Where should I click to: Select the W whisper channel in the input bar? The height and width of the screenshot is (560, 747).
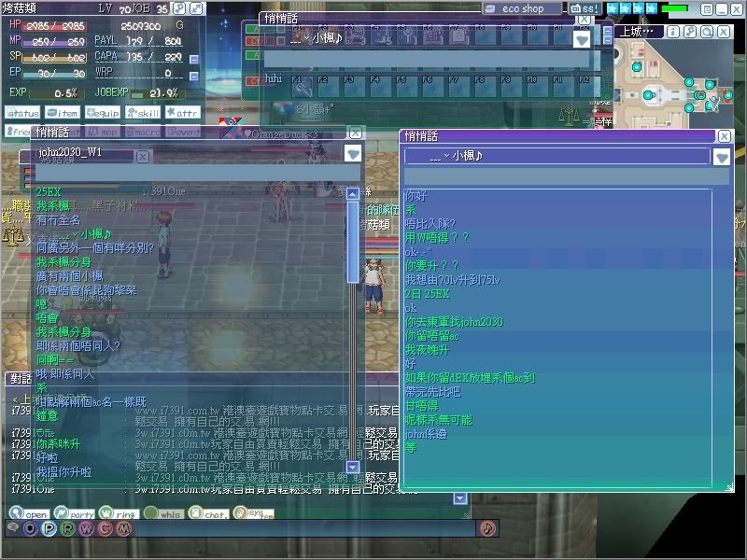86,528
